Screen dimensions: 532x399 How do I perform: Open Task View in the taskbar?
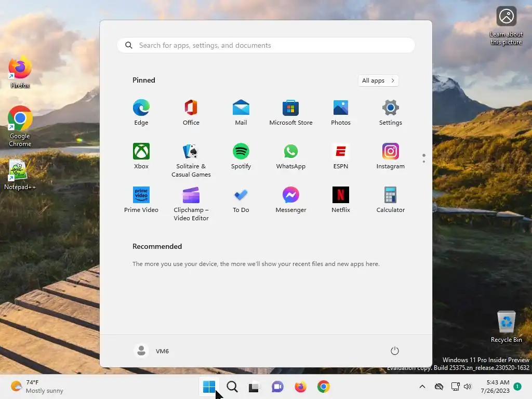(x=255, y=387)
